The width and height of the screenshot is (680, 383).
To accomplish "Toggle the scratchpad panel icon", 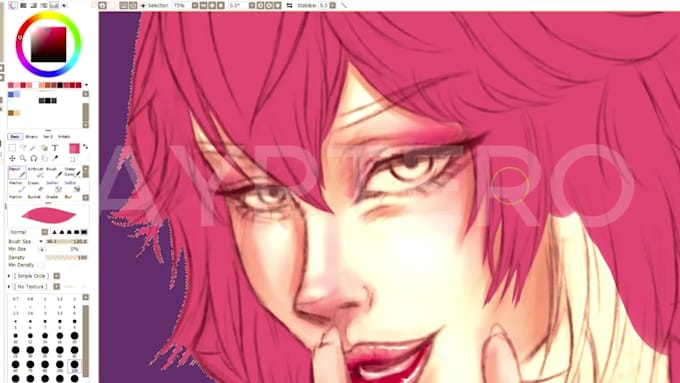I will (64, 5).
